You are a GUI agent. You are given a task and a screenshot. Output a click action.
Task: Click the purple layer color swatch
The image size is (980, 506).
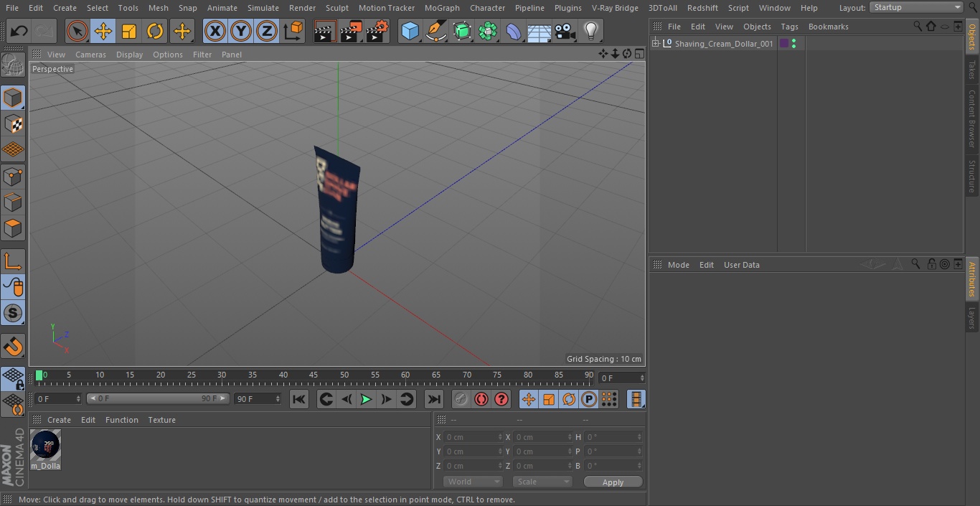[x=784, y=44]
